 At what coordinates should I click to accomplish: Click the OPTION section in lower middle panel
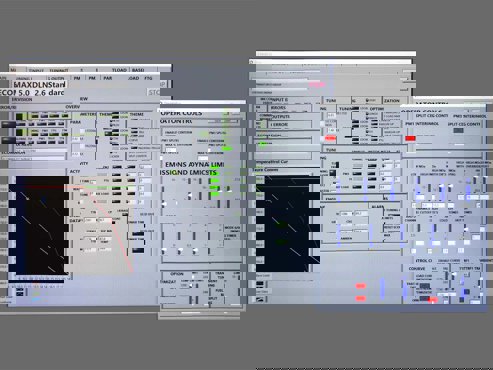[177, 274]
